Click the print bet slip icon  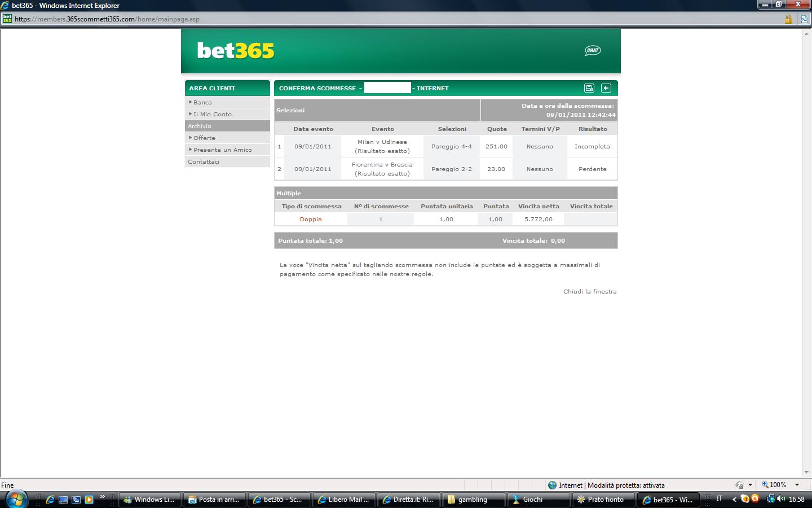[589, 88]
